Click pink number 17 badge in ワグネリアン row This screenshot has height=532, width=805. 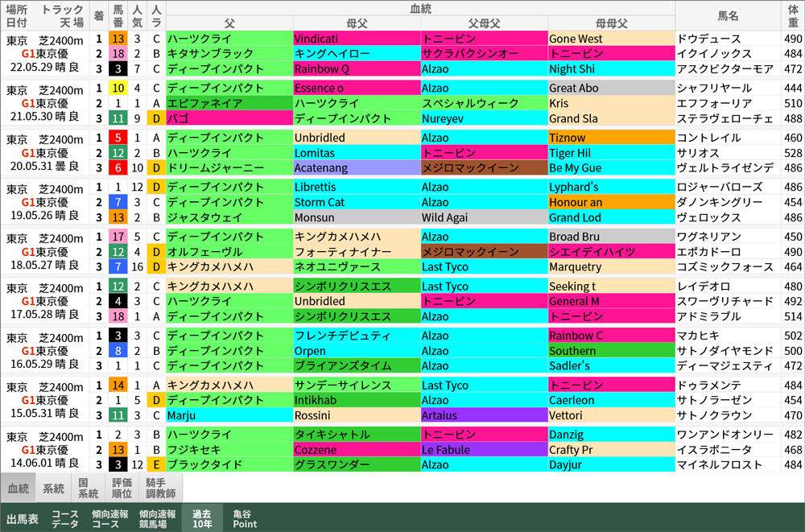point(118,237)
